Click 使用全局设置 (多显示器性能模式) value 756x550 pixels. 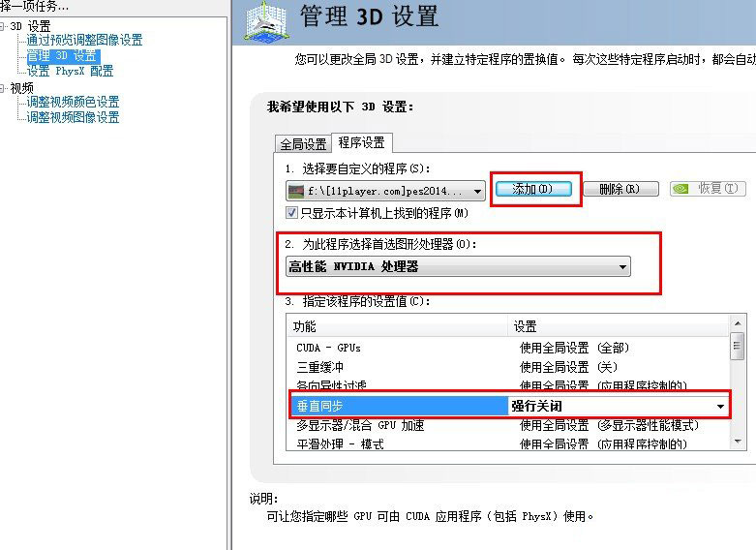[x=609, y=425]
